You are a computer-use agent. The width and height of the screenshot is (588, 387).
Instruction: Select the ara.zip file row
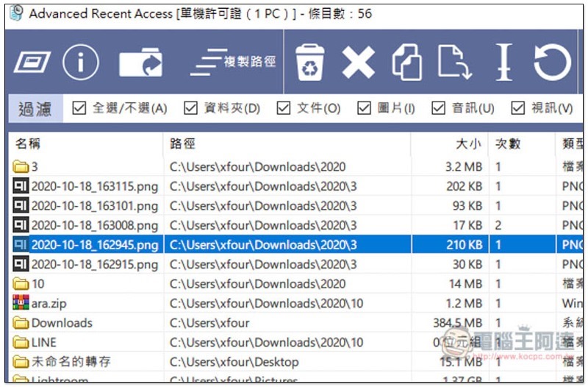tap(296, 303)
